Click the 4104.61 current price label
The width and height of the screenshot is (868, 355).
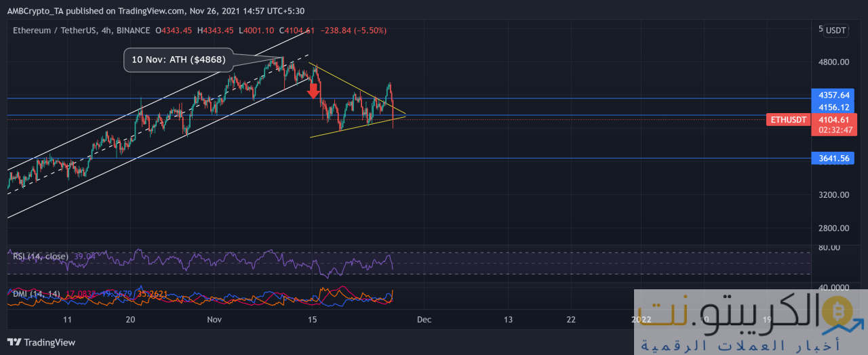(x=833, y=119)
